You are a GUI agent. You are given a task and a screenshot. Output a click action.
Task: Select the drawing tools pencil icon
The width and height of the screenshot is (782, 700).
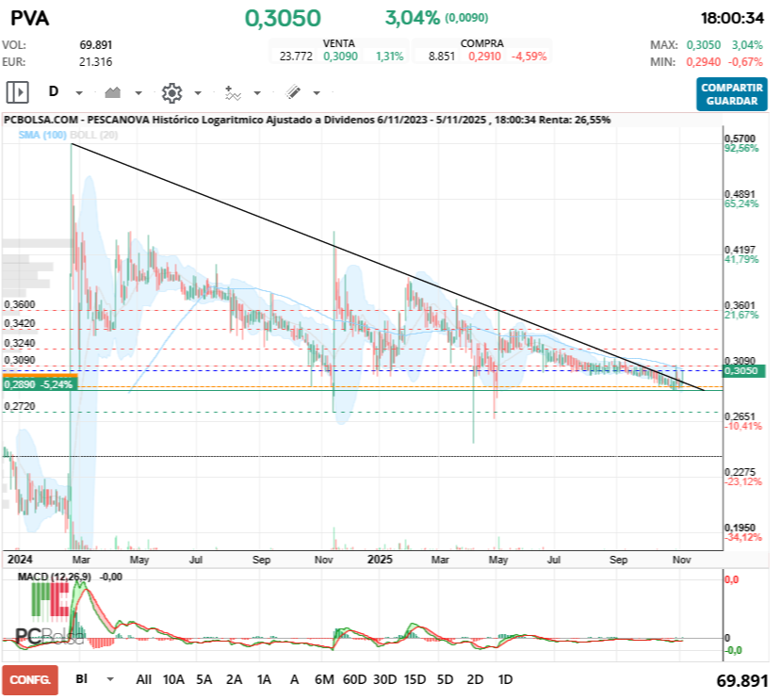(293, 91)
